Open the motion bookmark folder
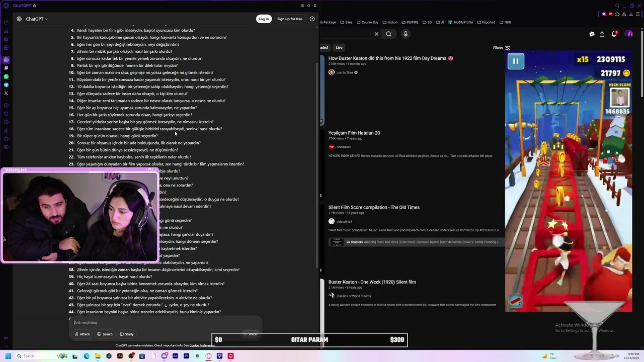Viewport: 644px width, 362px height. point(390,22)
